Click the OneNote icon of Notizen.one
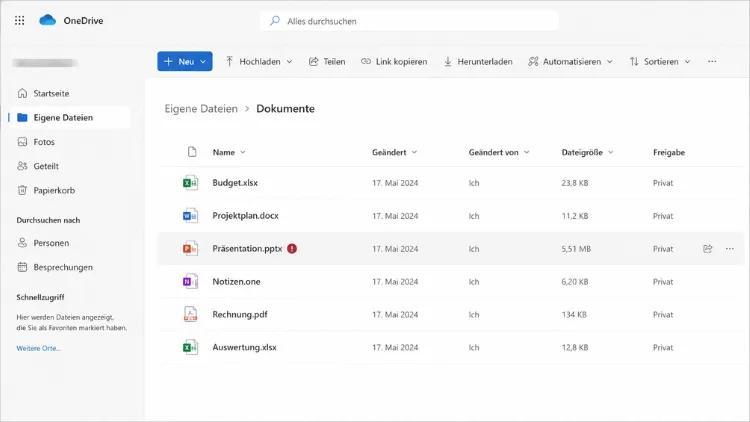Screen dimensions: 750x422 [x=190, y=282]
